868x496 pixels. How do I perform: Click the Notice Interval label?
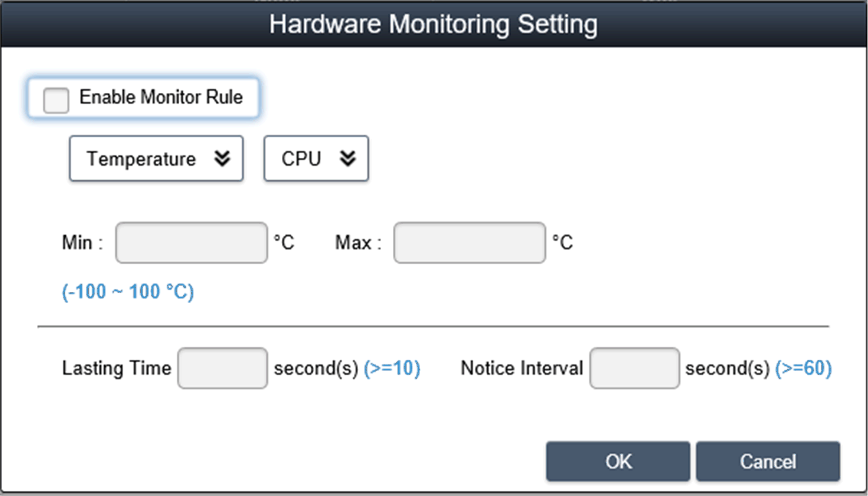pos(521,368)
